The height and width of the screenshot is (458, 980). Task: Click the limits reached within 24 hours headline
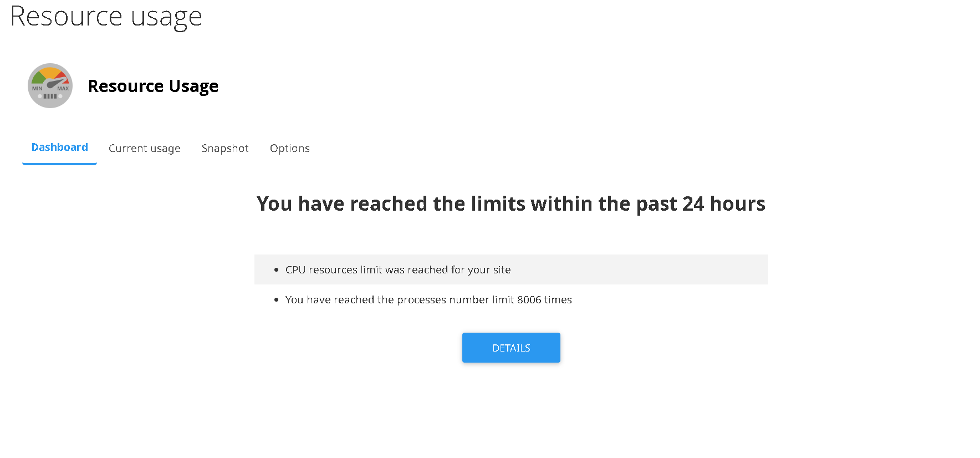click(x=511, y=204)
